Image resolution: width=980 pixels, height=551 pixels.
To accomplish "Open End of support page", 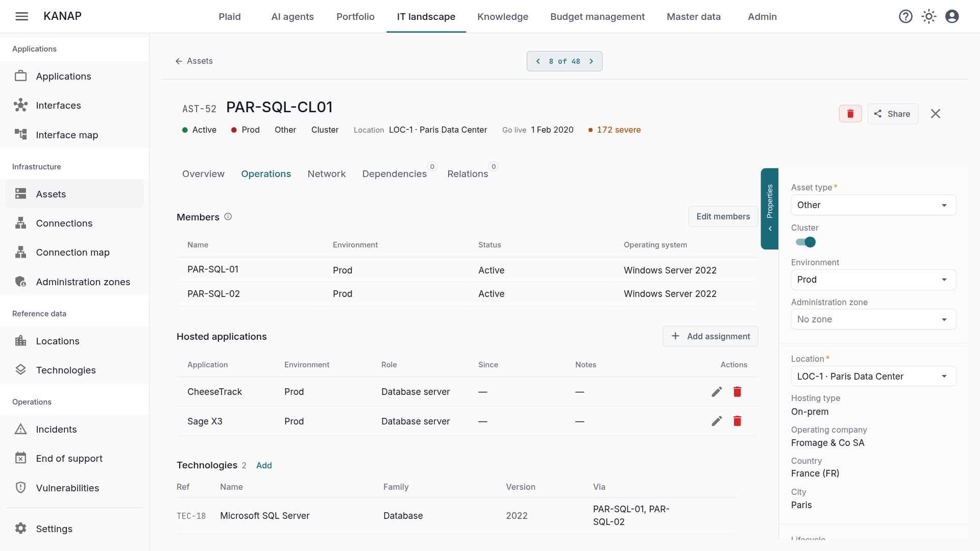I will pos(75,459).
